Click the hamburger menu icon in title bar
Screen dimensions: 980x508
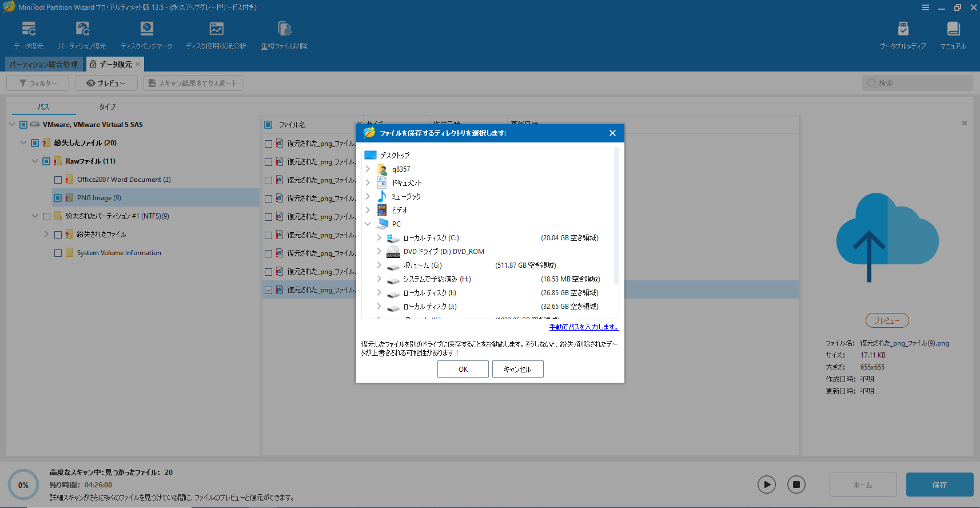click(x=926, y=7)
